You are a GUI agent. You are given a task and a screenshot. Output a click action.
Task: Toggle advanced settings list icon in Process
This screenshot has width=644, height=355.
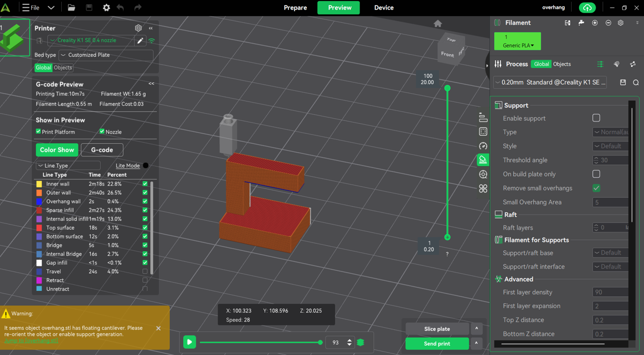[x=600, y=64]
